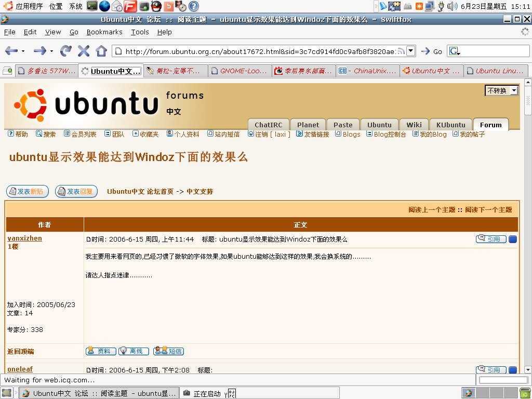The height and width of the screenshot is (399, 532).
Task: Open a new tab with the tab-bar icon
Action: (7, 71)
